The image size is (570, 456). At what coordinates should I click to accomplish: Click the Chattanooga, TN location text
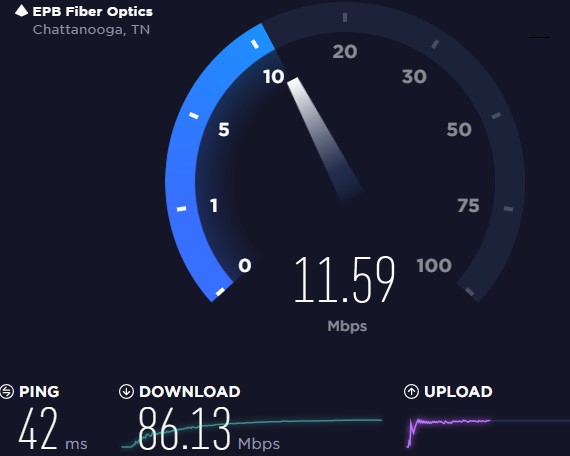(91, 29)
